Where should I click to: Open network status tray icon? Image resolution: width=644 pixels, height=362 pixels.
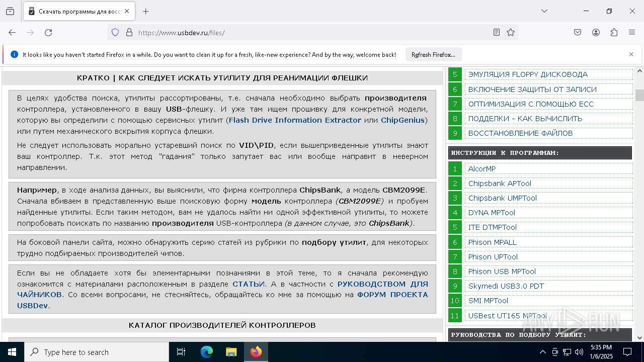[567, 352]
